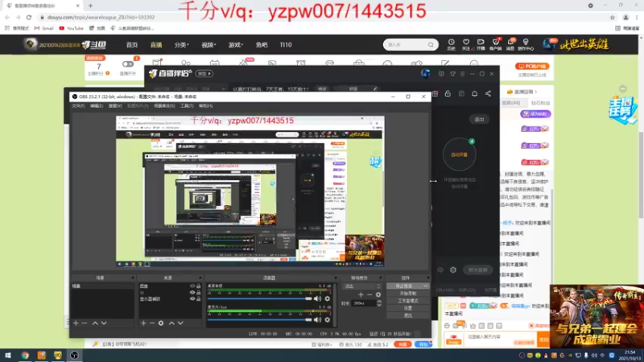
Task: Mute microphone/Aux in OBS mixer
Action: [x=317, y=319]
